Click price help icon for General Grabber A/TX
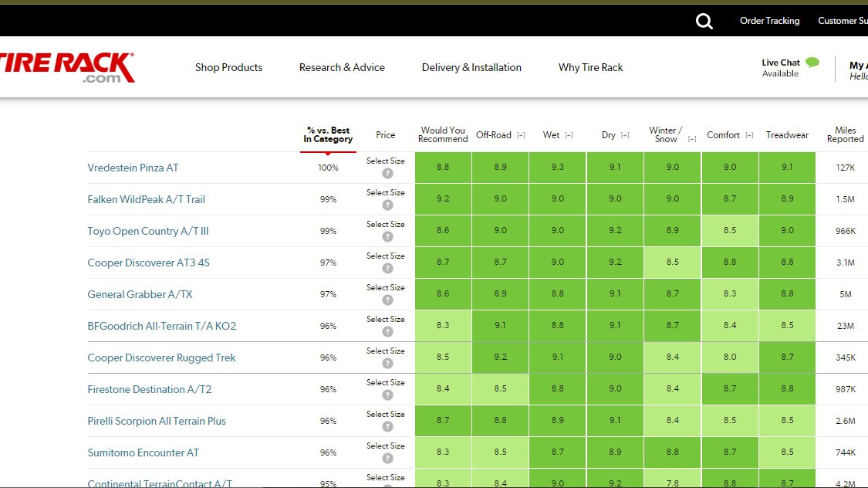Image resolution: width=868 pixels, height=488 pixels. point(387,300)
